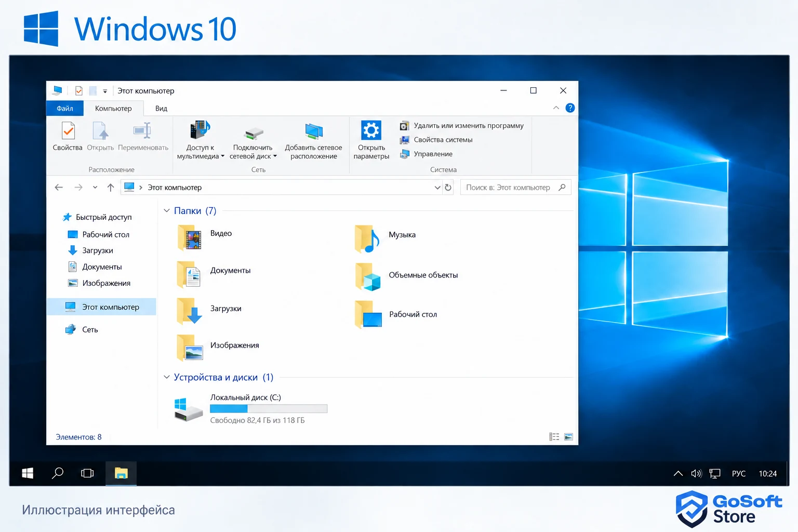This screenshot has height=532, width=798.
Task: Show hidden tray icons chevron
Action: (678, 473)
